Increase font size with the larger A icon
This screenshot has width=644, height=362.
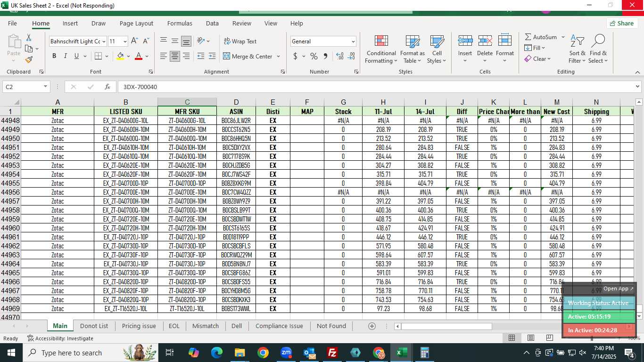135,41
